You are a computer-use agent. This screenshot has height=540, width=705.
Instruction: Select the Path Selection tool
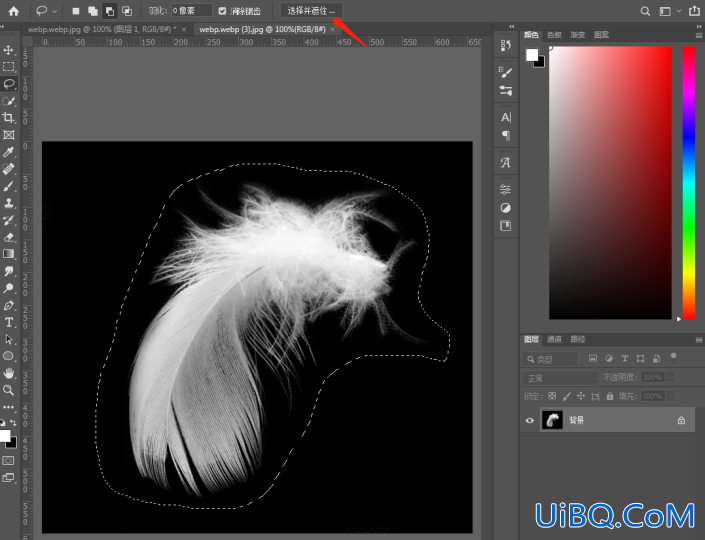pyautogui.click(x=9, y=339)
